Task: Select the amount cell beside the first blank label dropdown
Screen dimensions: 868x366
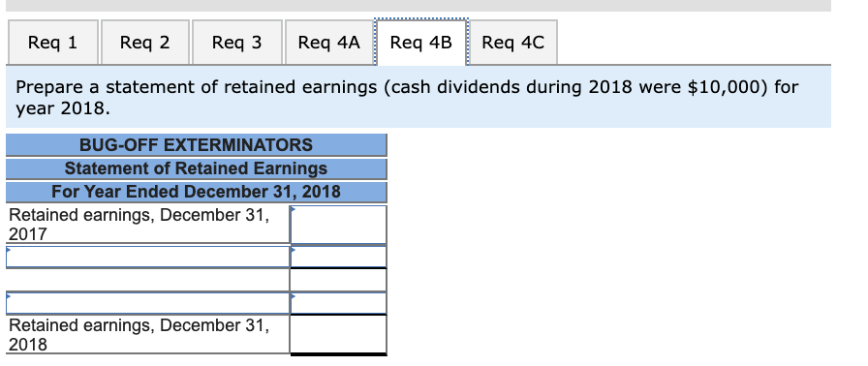Action: [x=338, y=257]
